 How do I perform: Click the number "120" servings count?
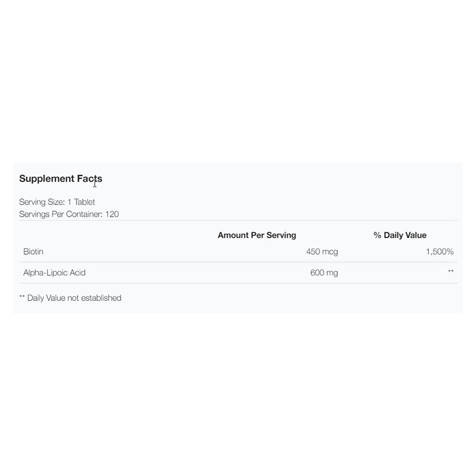pos(112,214)
